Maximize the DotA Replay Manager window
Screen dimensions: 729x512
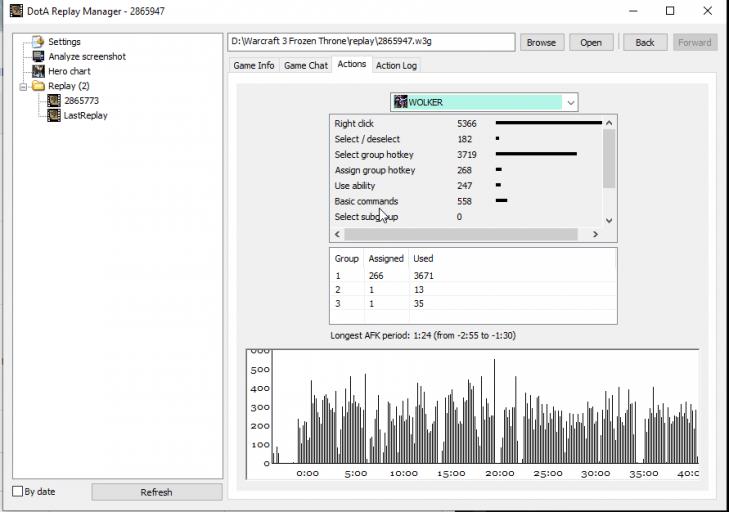(670, 11)
